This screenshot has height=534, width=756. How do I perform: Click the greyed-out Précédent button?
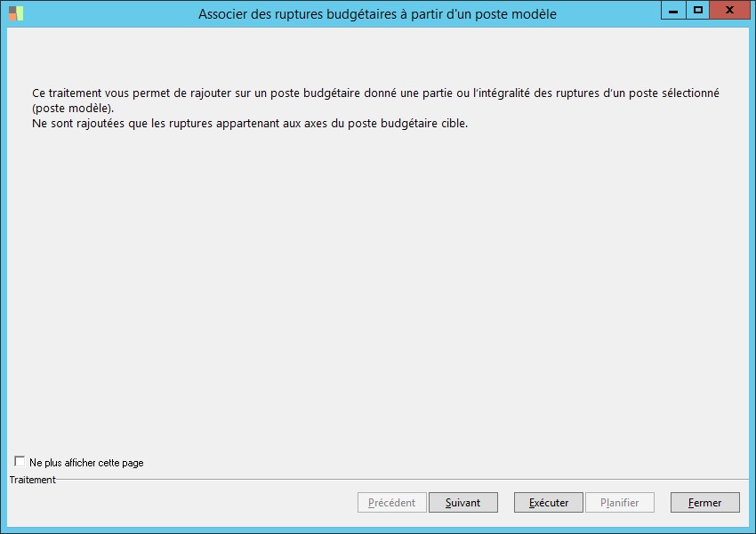click(391, 503)
